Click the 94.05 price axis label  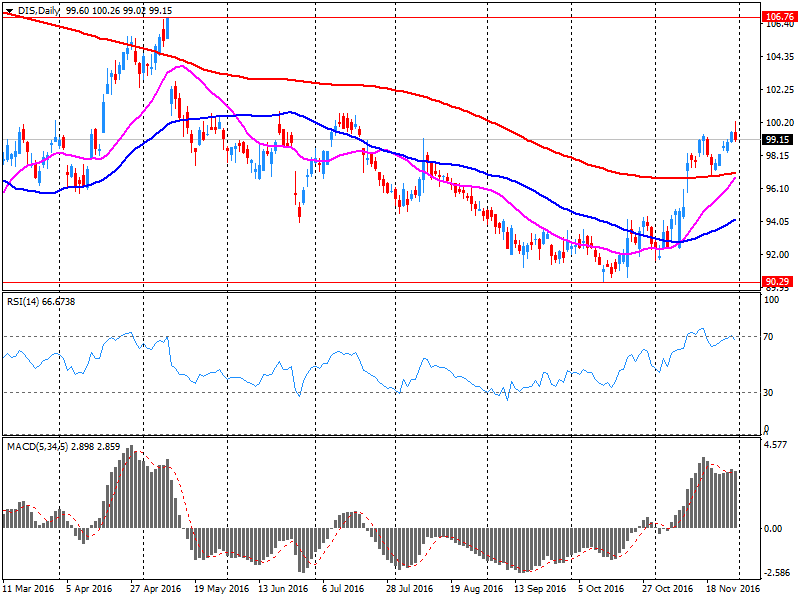[778, 221]
